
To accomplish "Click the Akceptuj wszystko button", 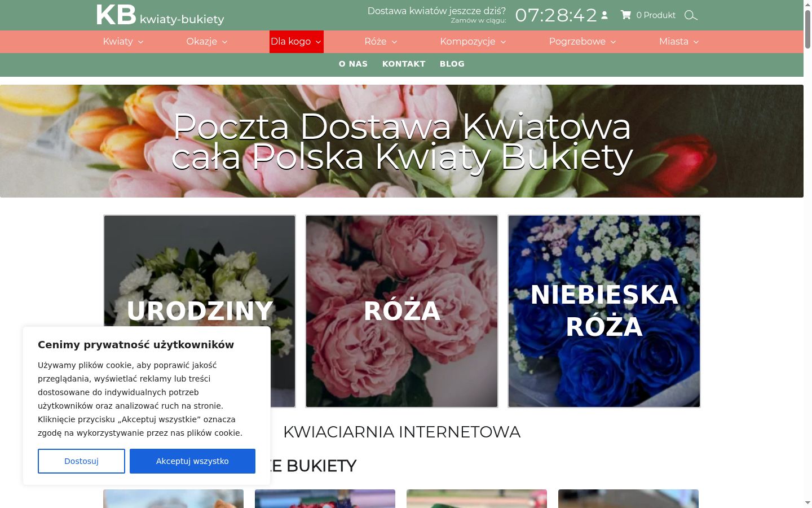I will pos(192,461).
